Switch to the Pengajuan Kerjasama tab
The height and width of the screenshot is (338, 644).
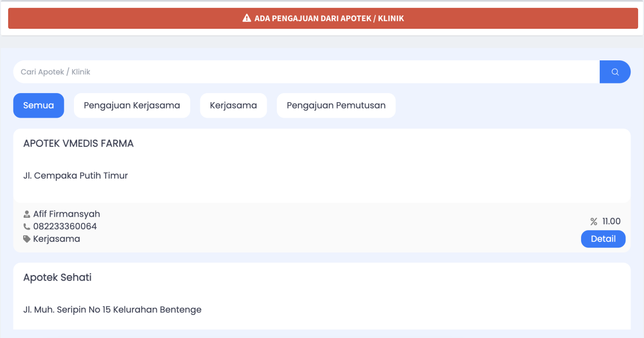[132, 106]
